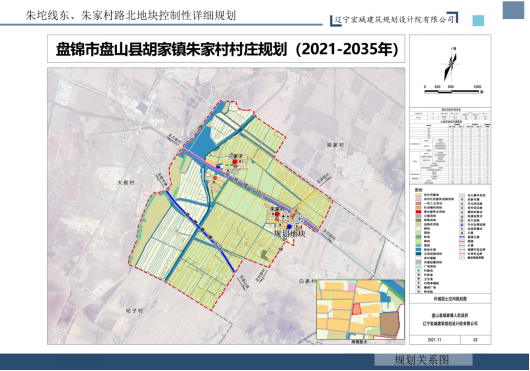Click the 梁家村 map label
Viewport: 530px width, 371px height.
335,145
